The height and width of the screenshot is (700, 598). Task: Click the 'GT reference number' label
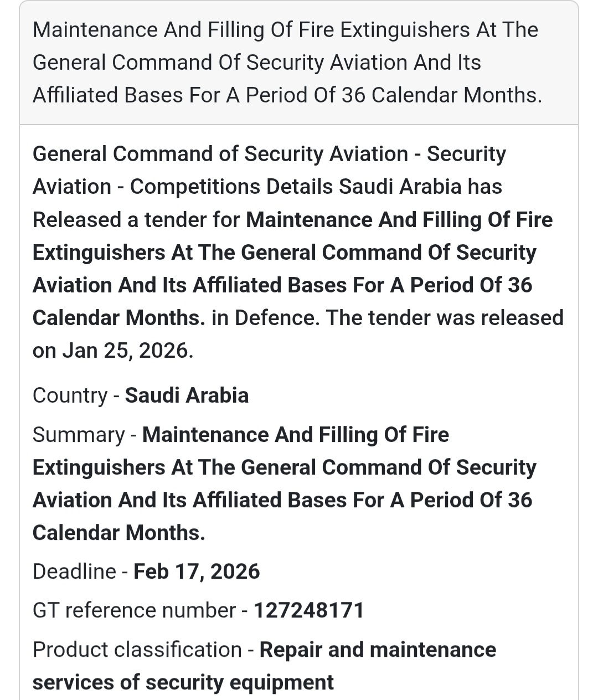tap(134, 610)
